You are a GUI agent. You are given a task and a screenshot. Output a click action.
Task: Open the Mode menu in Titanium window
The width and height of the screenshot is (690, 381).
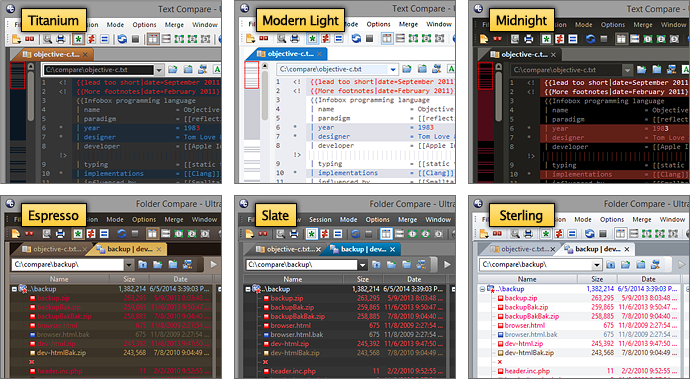point(115,25)
